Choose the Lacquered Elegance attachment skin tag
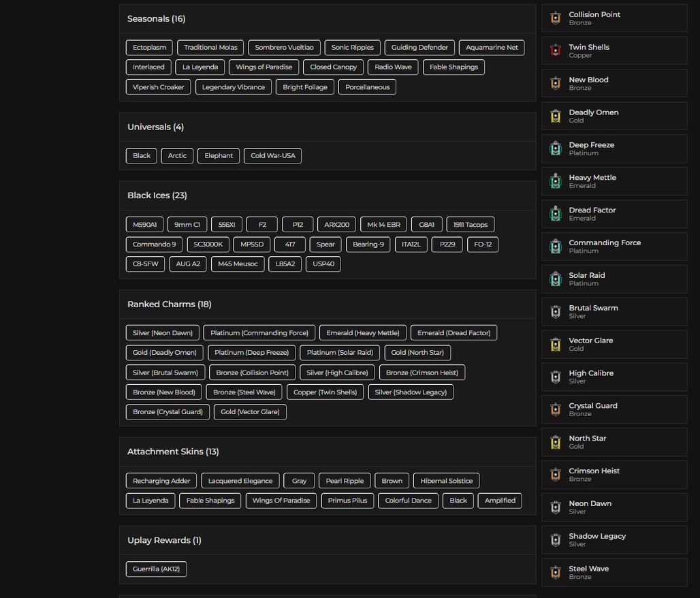This screenshot has height=598, width=700. tap(240, 481)
